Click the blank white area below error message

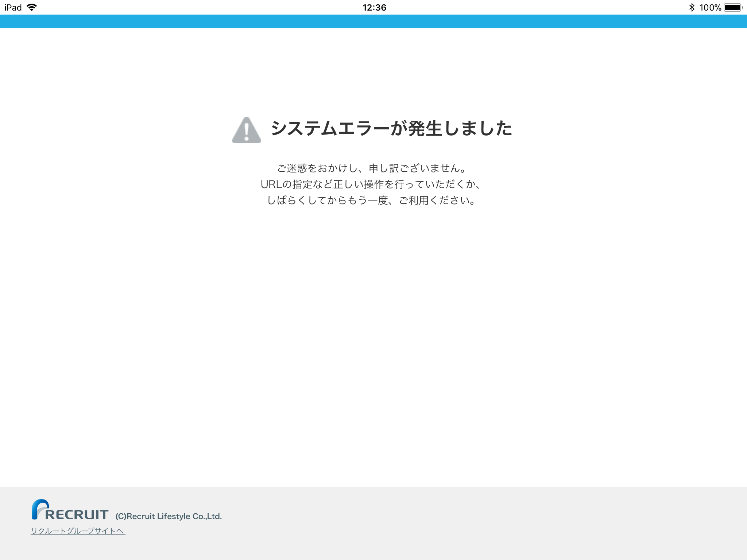point(373,328)
